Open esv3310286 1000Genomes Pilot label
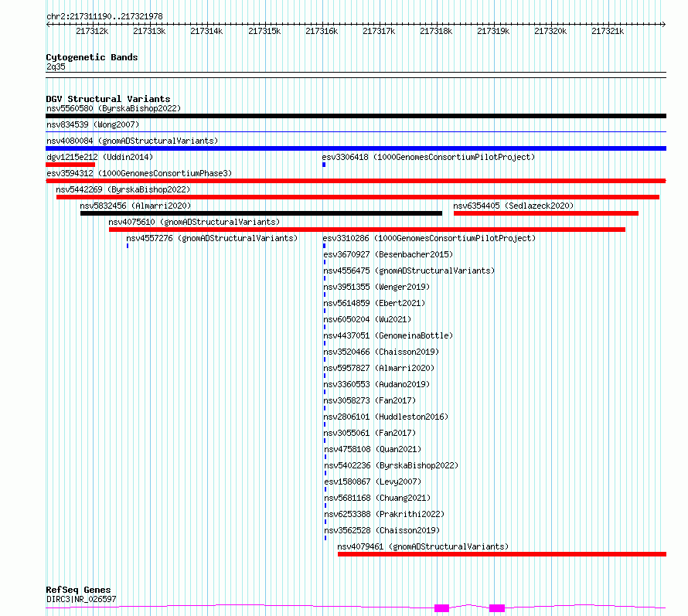Screen dimensions: 688x616 click(x=429, y=238)
